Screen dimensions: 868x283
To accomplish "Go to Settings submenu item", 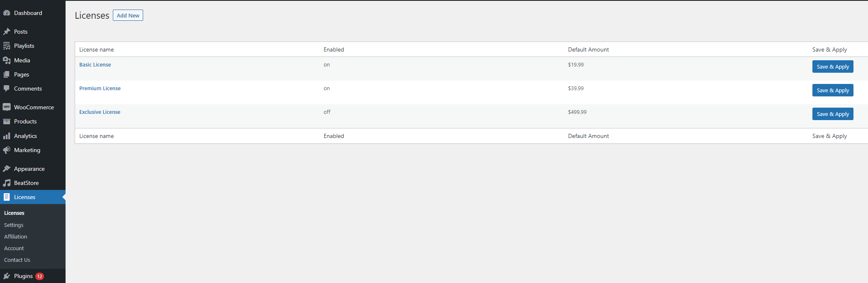I will point(14,225).
